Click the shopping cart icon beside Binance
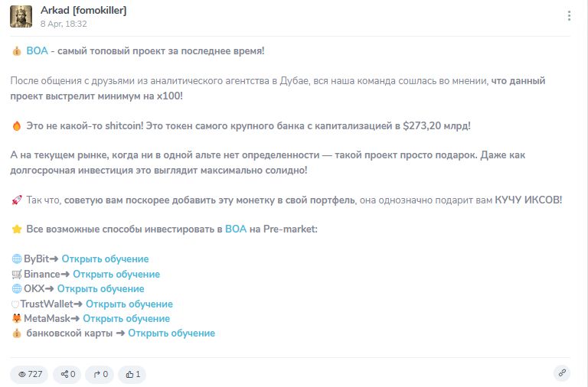The width and height of the screenshot is (588, 387). click(x=17, y=275)
